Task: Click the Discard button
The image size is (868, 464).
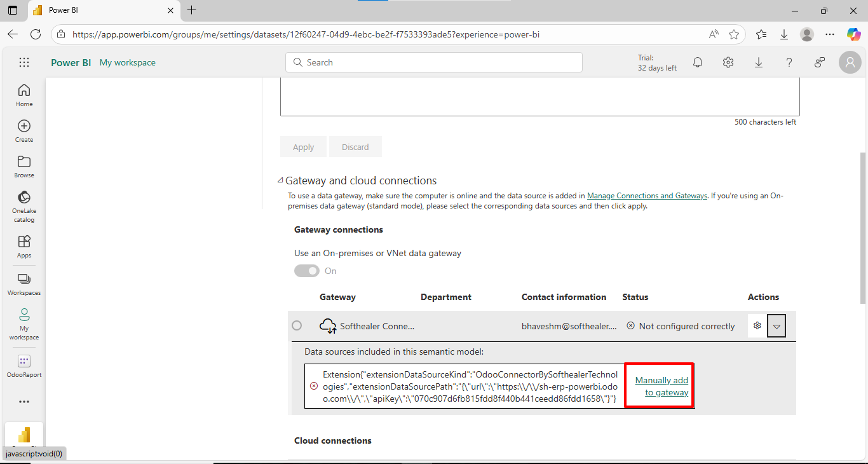Action: click(355, 147)
